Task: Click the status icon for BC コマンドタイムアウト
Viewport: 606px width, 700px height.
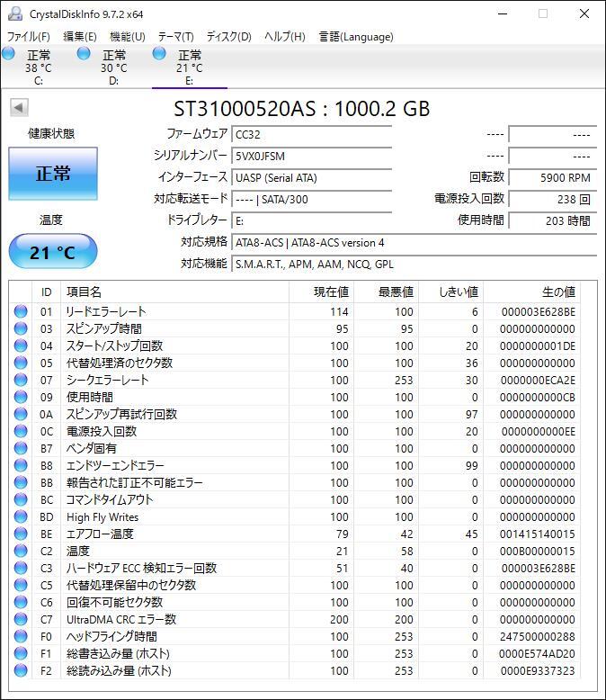Action: (21, 499)
